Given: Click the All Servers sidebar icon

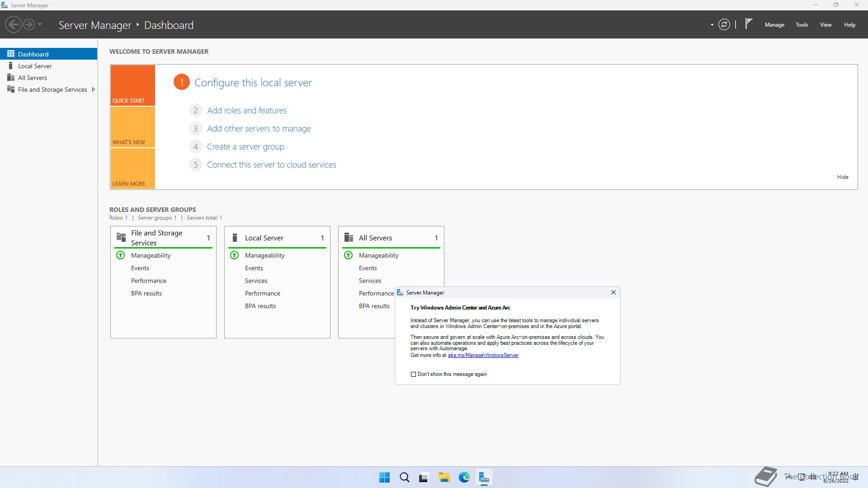Looking at the screenshot, I should [x=11, y=78].
